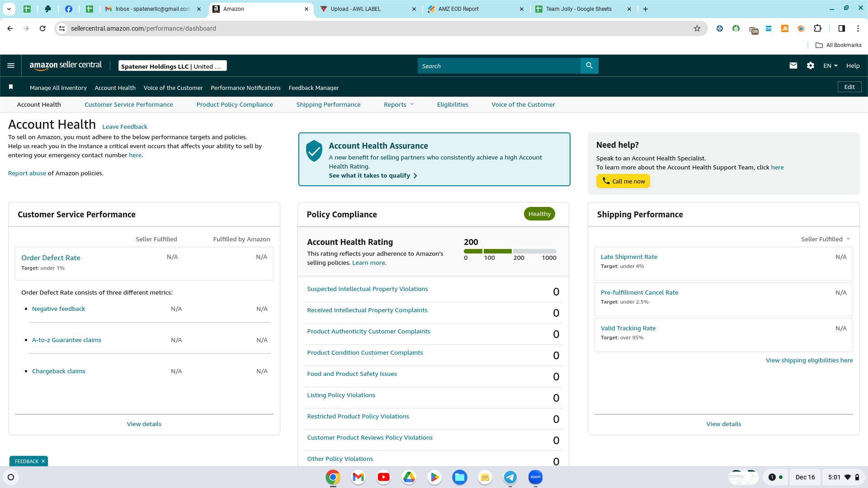Viewport: 868px width, 488px height.
Task: Go back to previous page
Action: pos(10,28)
